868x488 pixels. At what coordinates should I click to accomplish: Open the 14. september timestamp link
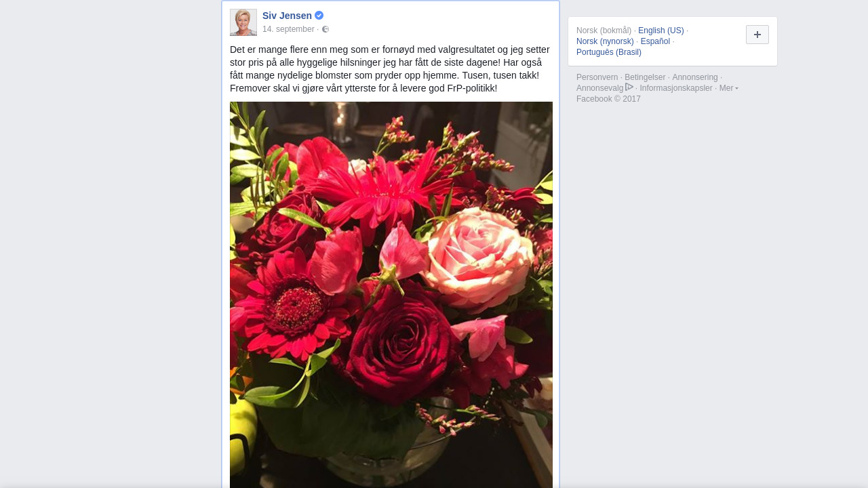288,29
